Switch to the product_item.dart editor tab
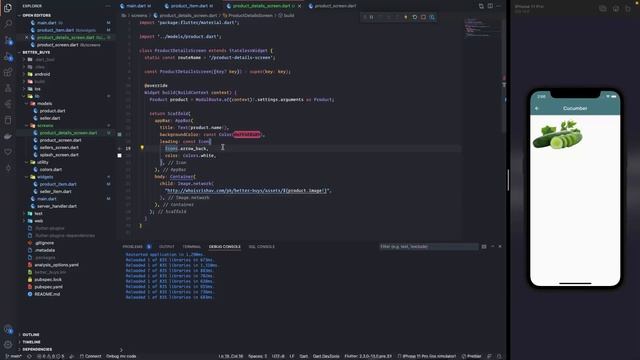This screenshot has width=640, height=360. click(x=190, y=6)
